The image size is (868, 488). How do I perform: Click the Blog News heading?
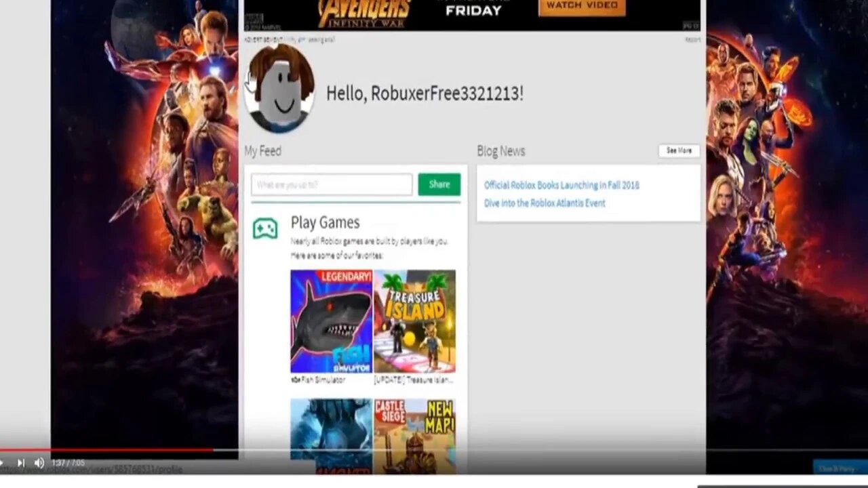click(500, 151)
